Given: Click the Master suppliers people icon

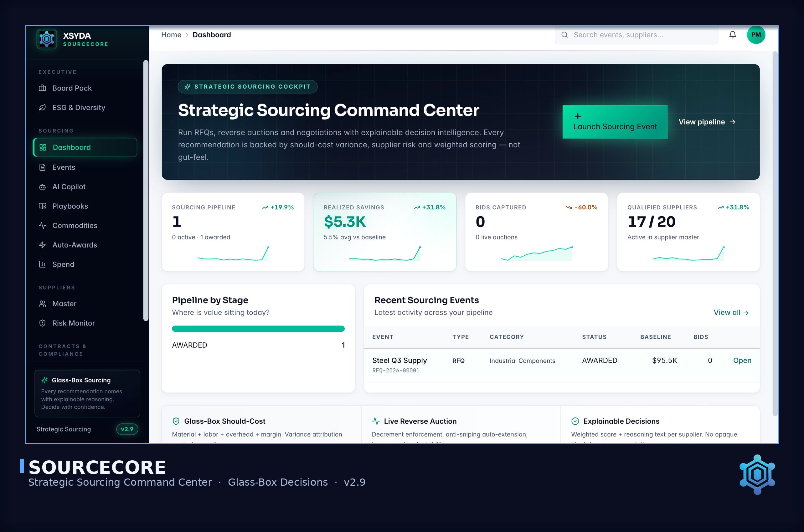Looking at the screenshot, I should pos(43,304).
